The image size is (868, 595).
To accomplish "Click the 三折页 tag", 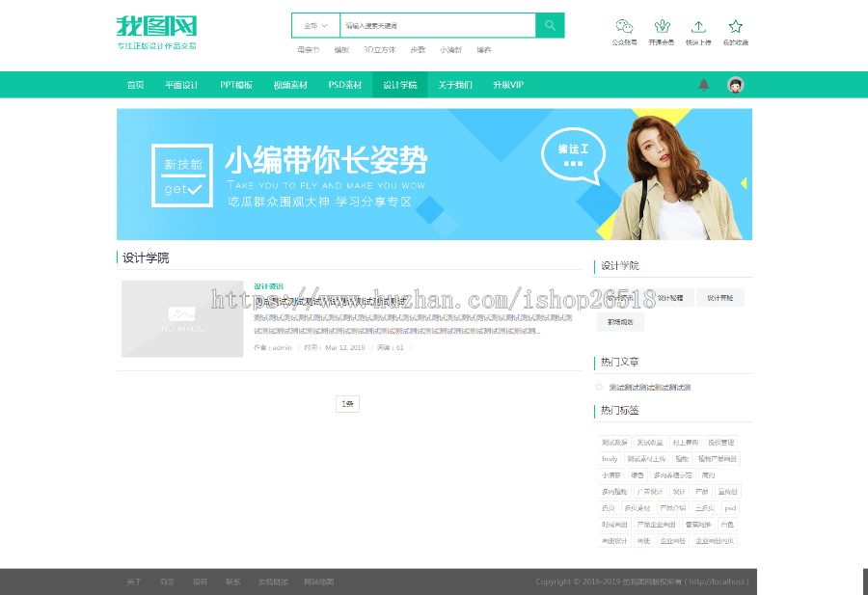I will point(705,508).
